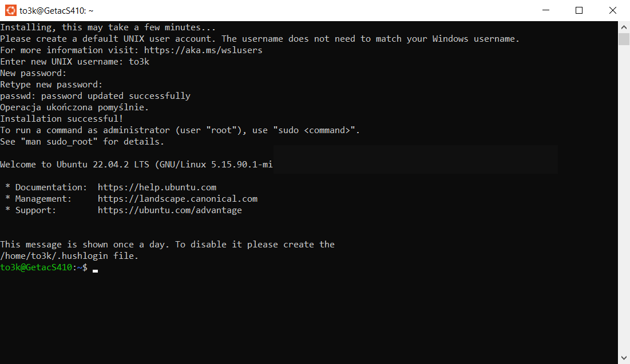Click the Ubuntu icon in the title bar

click(x=10, y=10)
